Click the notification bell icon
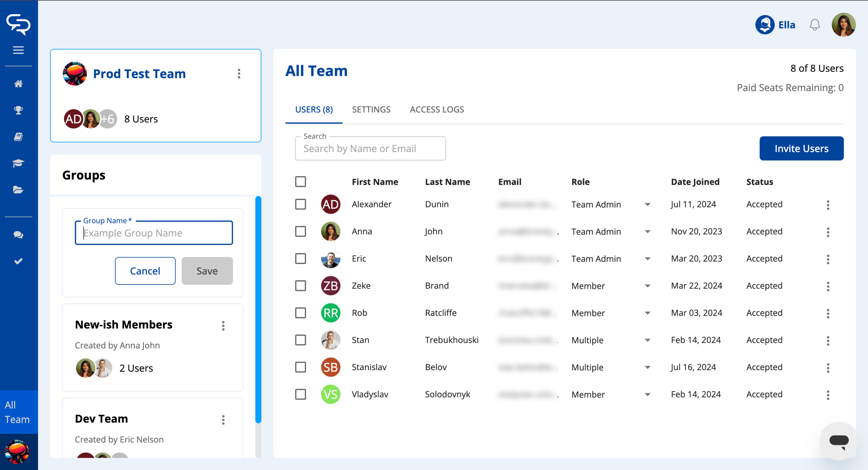 (814, 25)
